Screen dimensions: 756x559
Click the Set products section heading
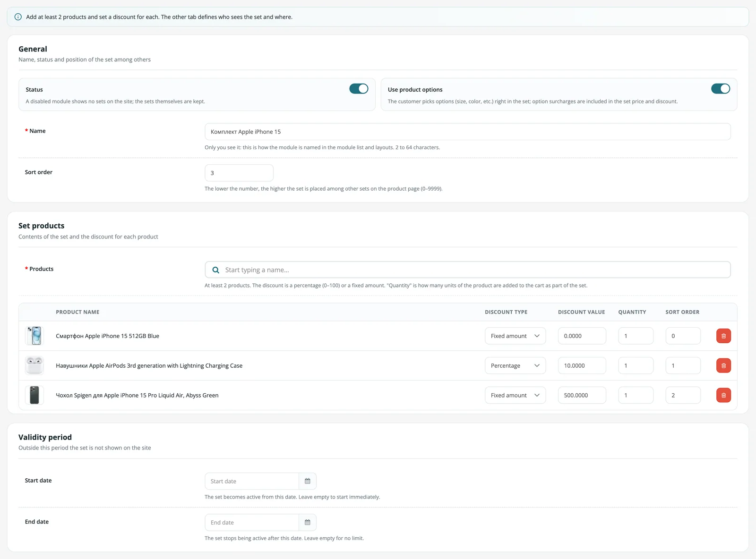tap(42, 226)
